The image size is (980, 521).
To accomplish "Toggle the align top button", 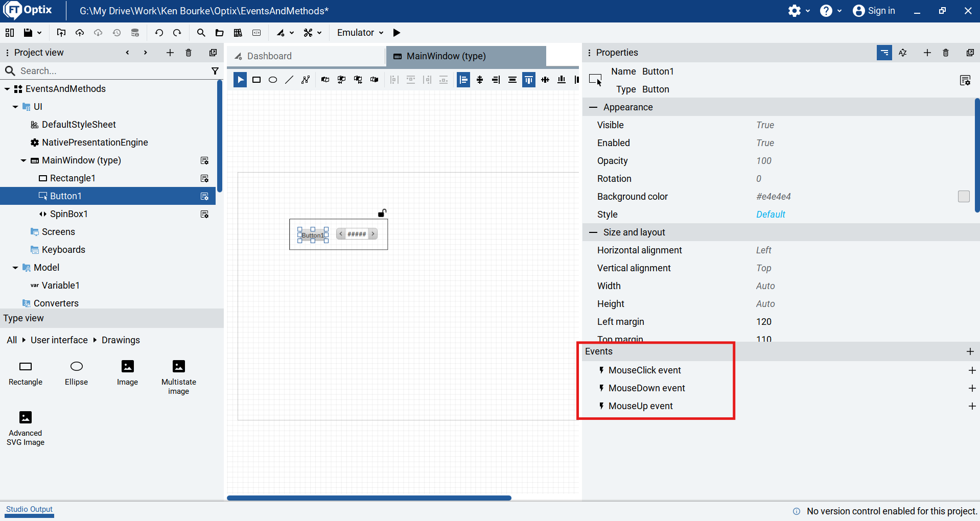I will 529,80.
